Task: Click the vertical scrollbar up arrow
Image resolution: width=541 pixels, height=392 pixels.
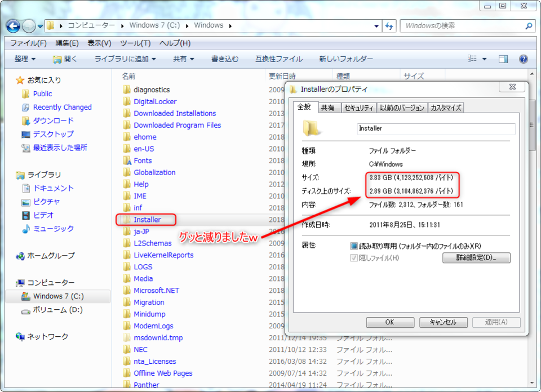Action: (x=531, y=74)
